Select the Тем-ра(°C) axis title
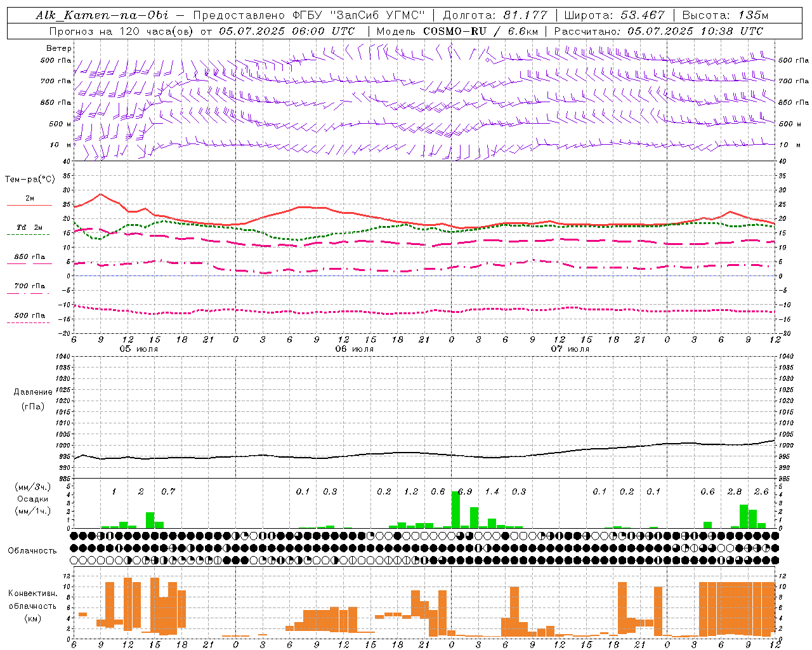812x650 pixels. pyautogui.click(x=30, y=180)
